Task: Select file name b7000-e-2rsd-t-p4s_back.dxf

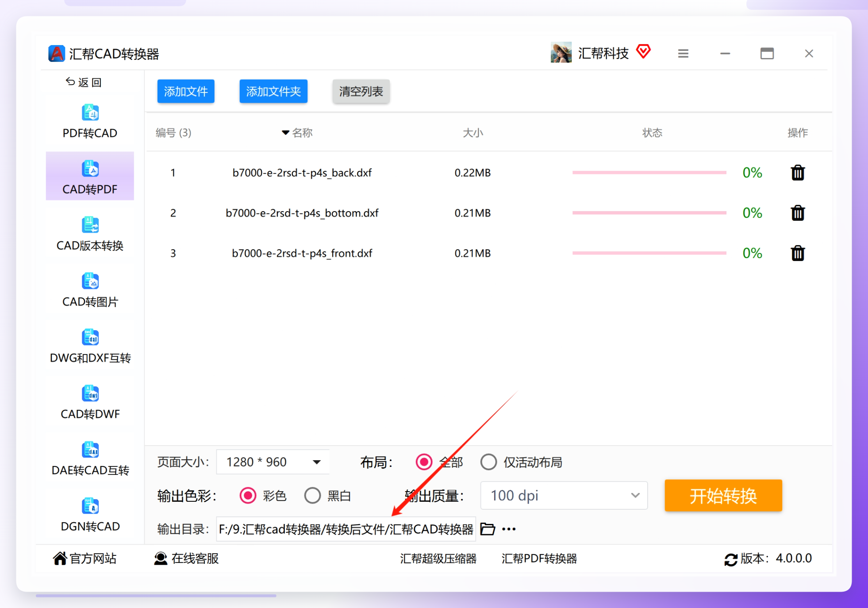Action: [x=302, y=173]
